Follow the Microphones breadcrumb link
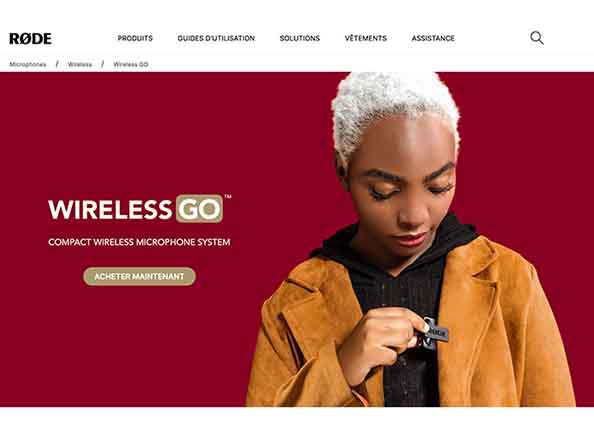The height and width of the screenshot is (432, 594). tap(28, 64)
